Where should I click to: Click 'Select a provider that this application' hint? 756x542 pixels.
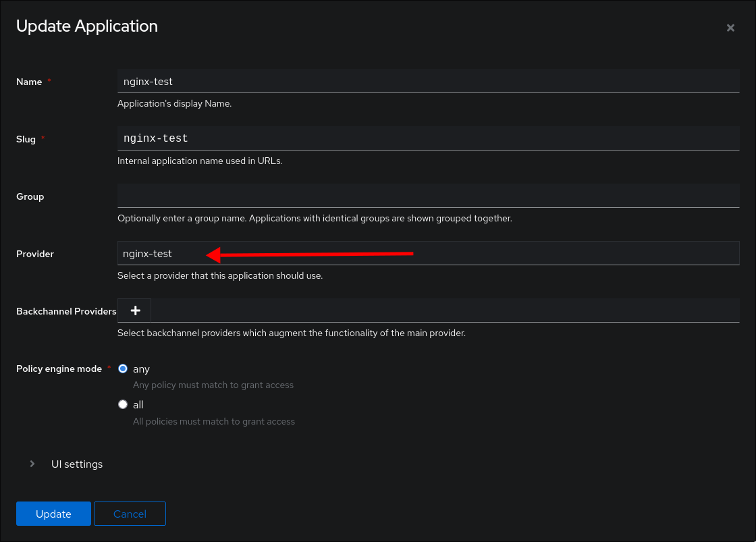(220, 276)
